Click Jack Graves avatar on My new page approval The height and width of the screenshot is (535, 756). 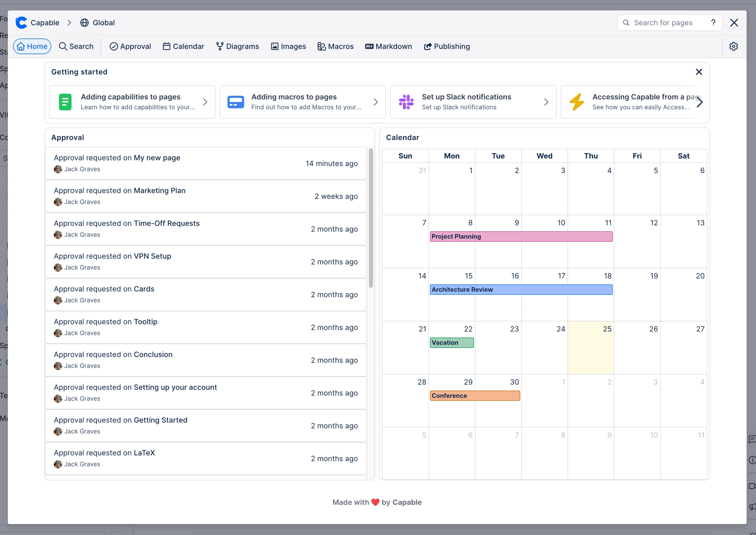(58, 169)
